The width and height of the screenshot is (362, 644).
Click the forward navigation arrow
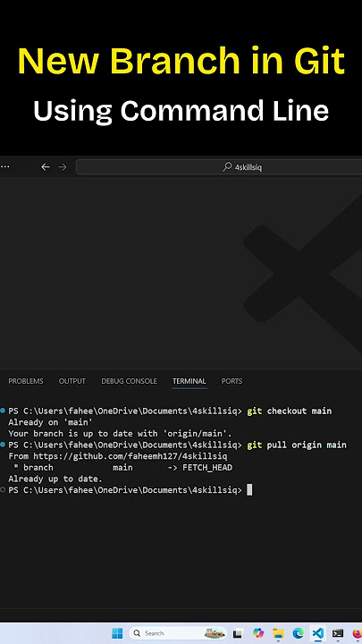[62, 167]
